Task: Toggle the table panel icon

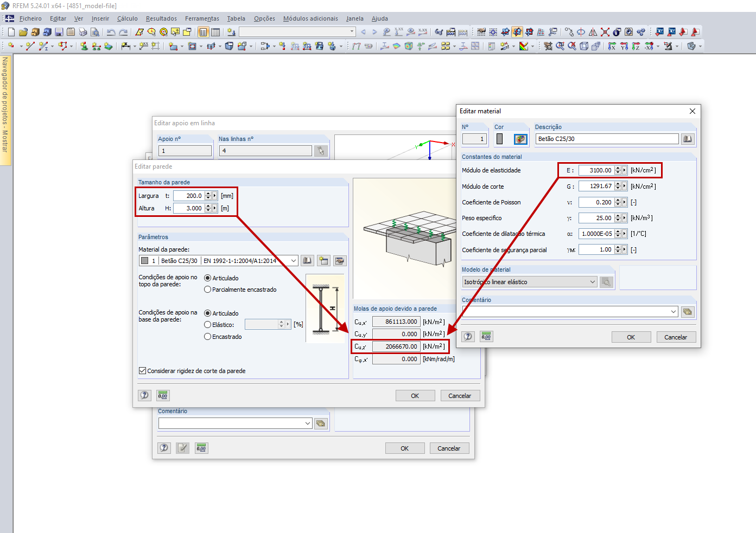Action: coord(215,32)
